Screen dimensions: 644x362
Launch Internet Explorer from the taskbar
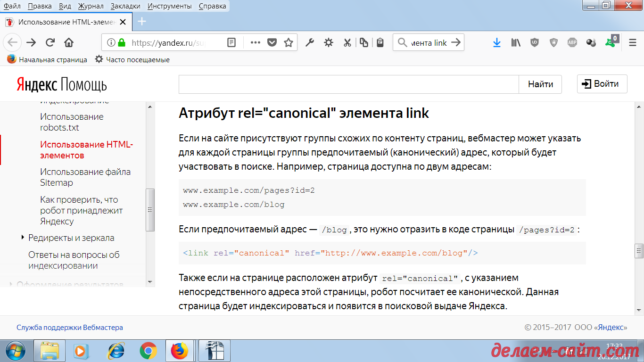click(x=116, y=351)
